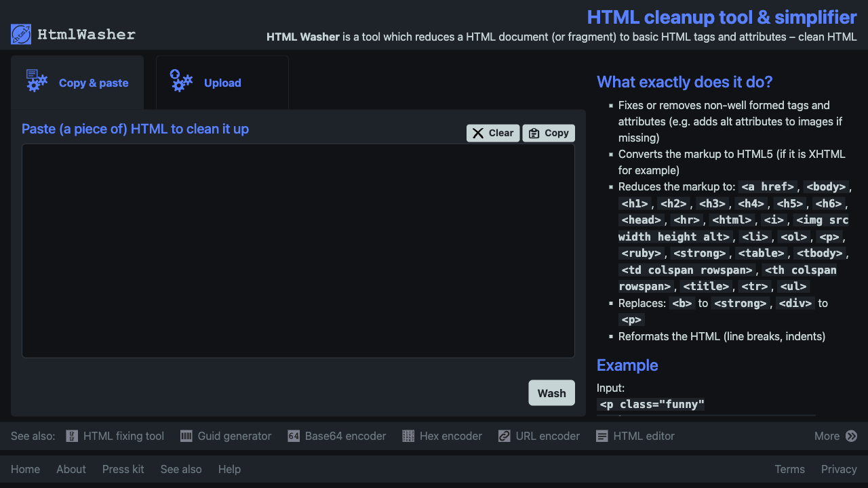Click the '<a href>' code tag text
This screenshot has height=488, width=868.
pyautogui.click(x=768, y=187)
